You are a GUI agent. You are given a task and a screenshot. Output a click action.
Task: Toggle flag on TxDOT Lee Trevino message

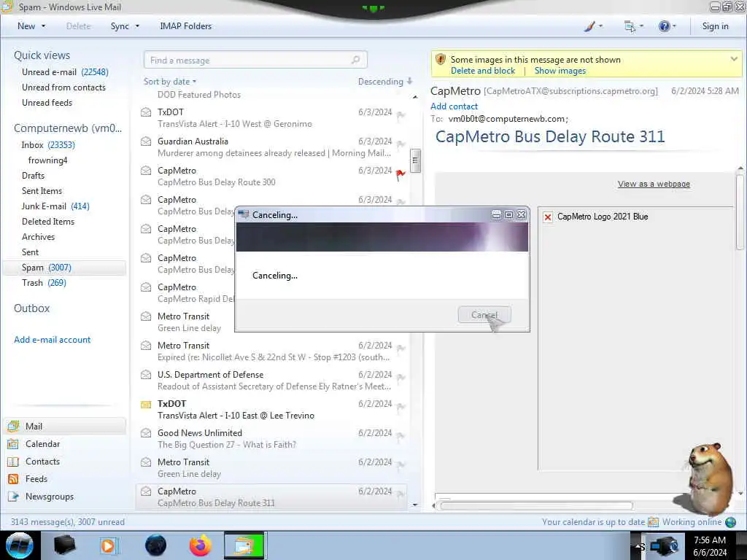coord(400,407)
